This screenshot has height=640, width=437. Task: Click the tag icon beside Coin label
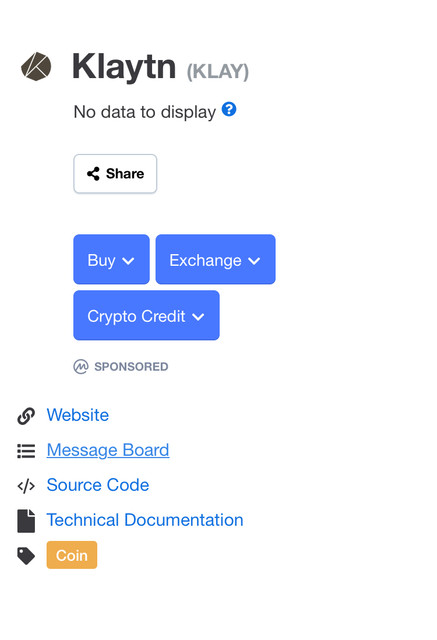point(26,556)
